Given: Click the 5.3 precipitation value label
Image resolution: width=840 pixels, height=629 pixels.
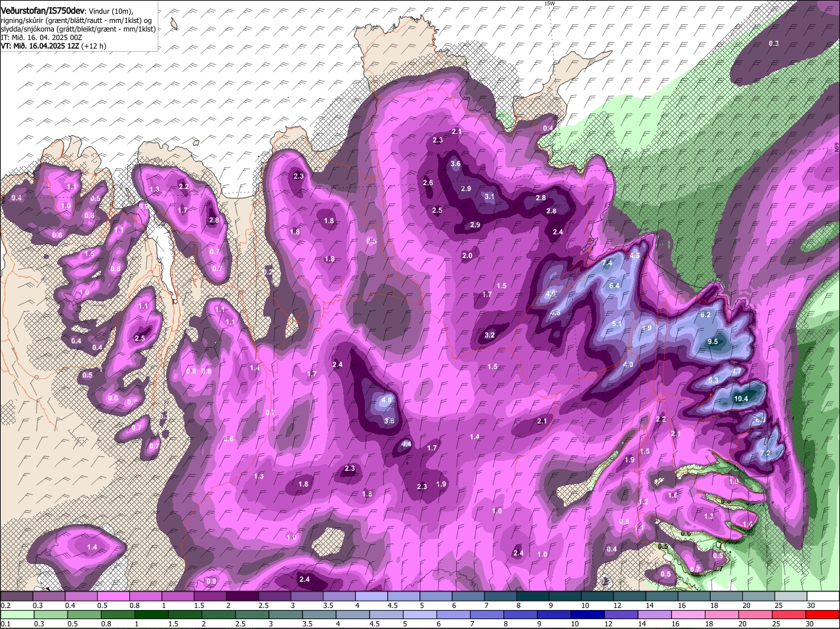Looking at the screenshot, I should [x=715, y=380].
